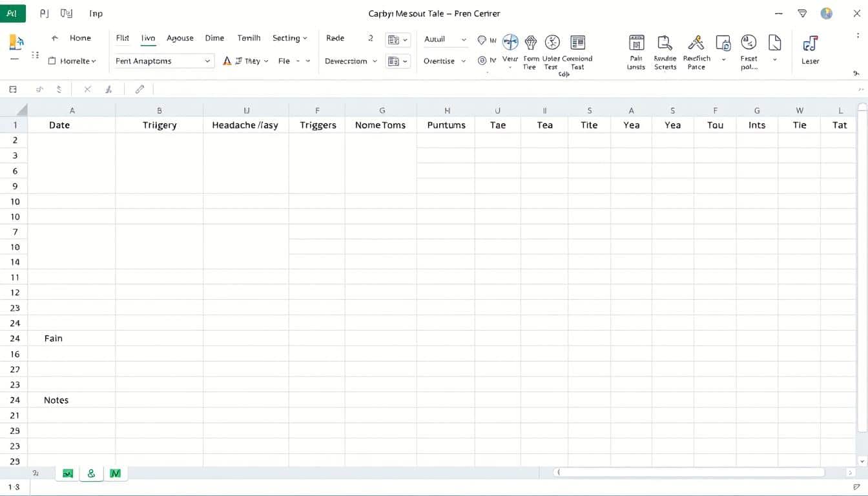Viewport: 868px width, 496px height.
Task: Open the Home tab
Action: point(80,38)
